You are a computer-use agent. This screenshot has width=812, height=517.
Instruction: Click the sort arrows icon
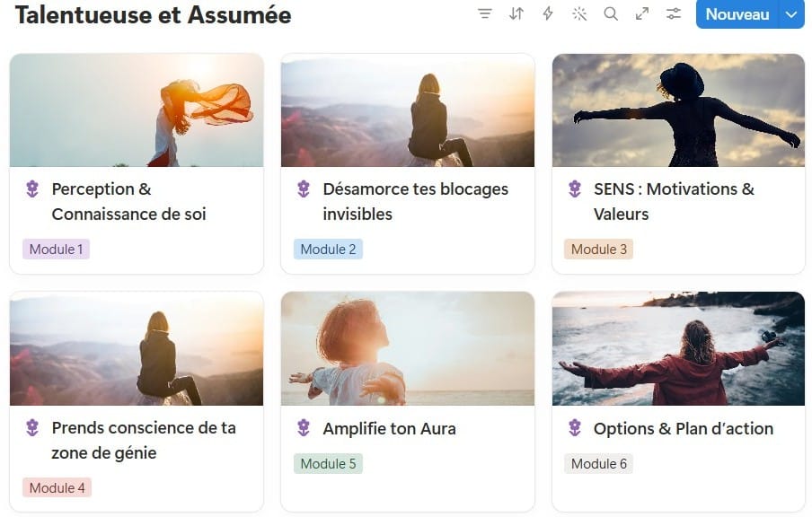(x=516, y=13)
